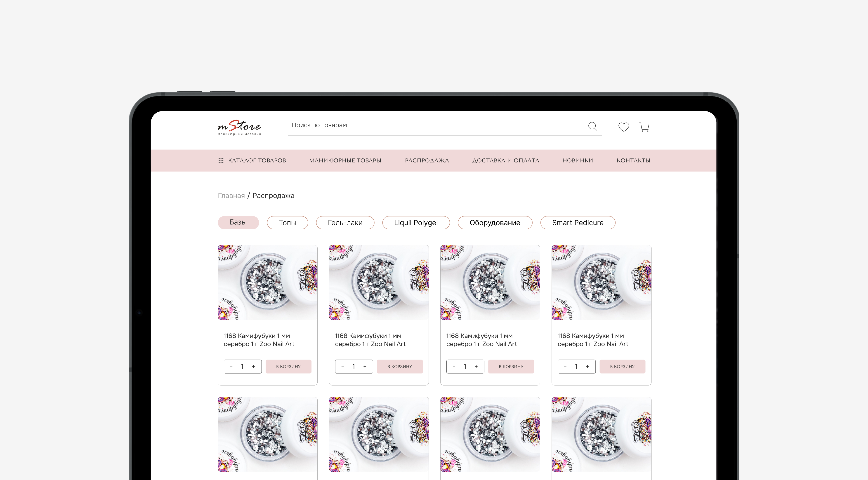Open the 'Каталог товаров' menu
The height and width of the screenshot is (480, 868).
tap(252, 161)
